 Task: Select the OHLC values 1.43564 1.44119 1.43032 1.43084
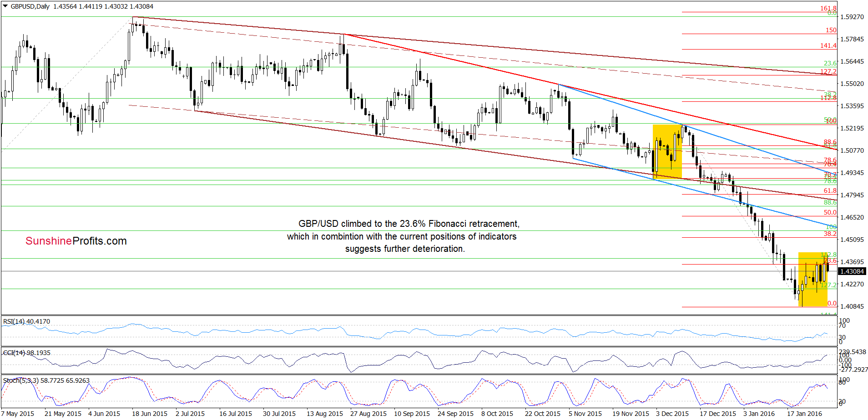tap(103, 6)
